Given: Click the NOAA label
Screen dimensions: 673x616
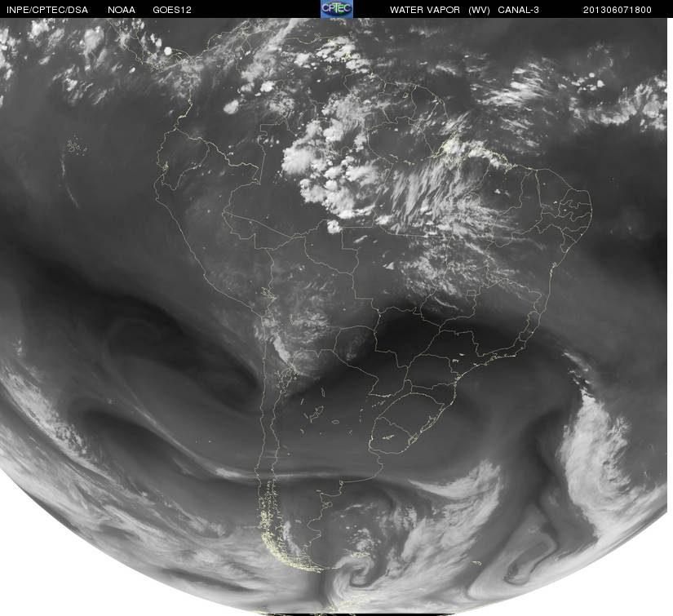Looking at the screenshot, I should coord(122,10).
